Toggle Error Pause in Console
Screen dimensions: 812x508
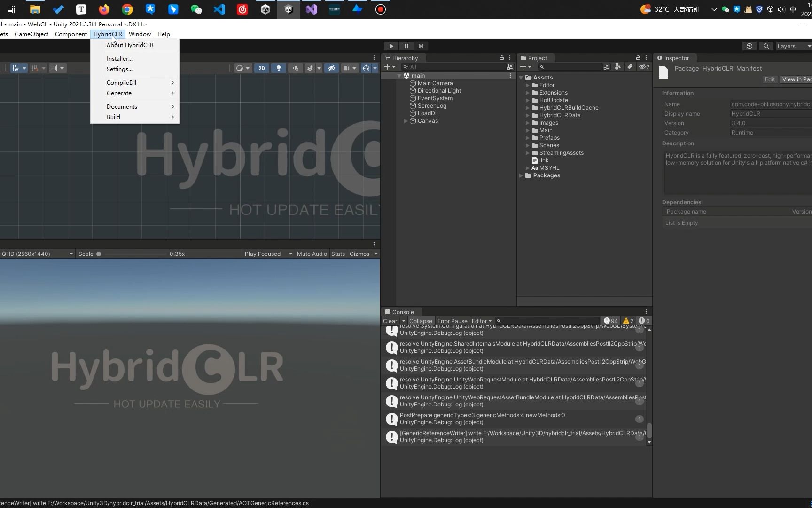(452, 321)
